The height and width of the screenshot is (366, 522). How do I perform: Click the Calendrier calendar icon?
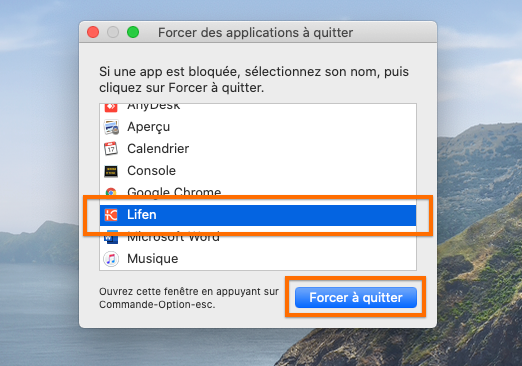(x=111, y=149)
